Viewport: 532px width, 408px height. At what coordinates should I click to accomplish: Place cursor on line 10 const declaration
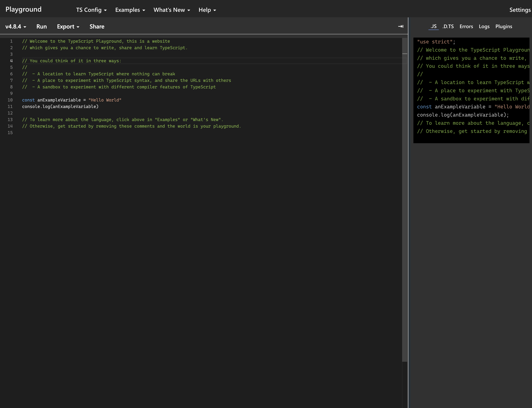(x=72, y=100)
